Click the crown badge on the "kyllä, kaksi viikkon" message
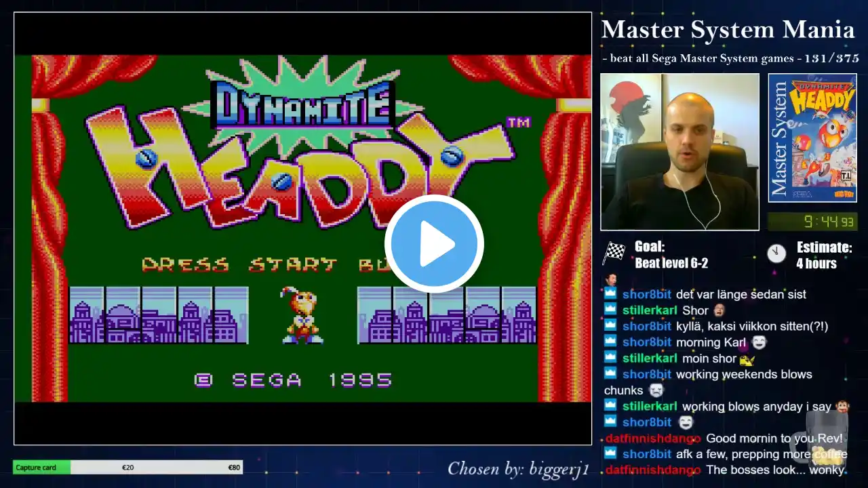The width and height of the screenshot is (868, 488). coord(610,326)
